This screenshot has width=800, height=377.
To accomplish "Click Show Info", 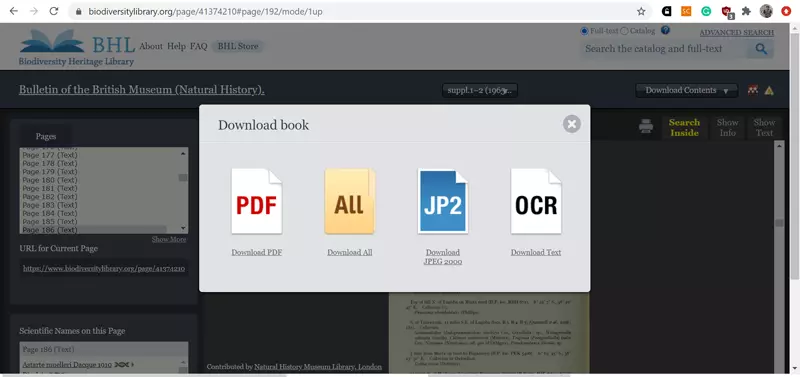I will click(728, 128).
